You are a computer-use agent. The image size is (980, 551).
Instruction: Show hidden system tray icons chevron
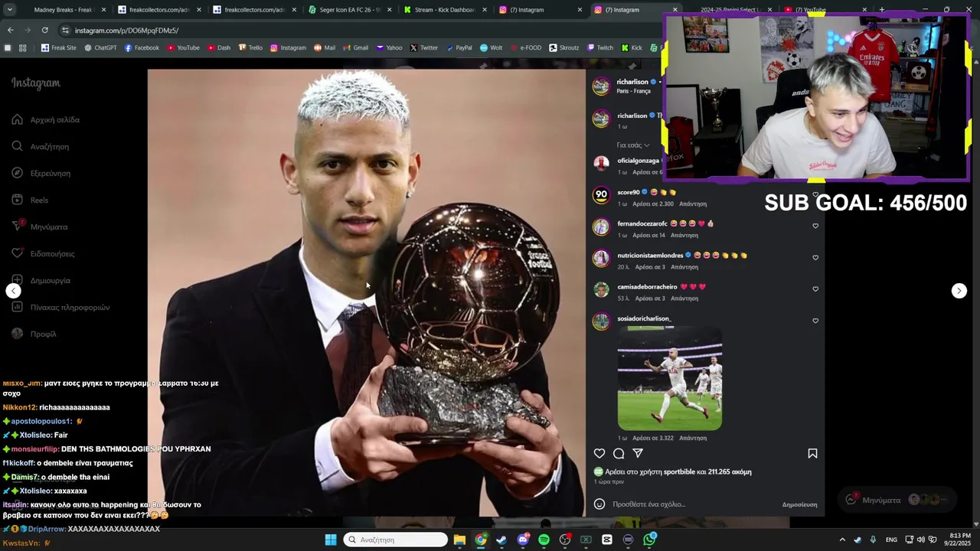[x=842, y=540]
